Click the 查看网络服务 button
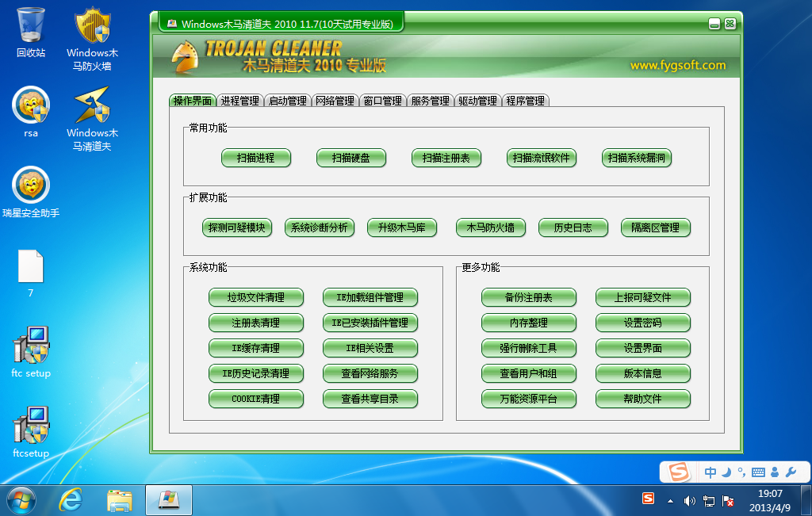Viewport: 812px width, 516px height. [x=370, y=373]
